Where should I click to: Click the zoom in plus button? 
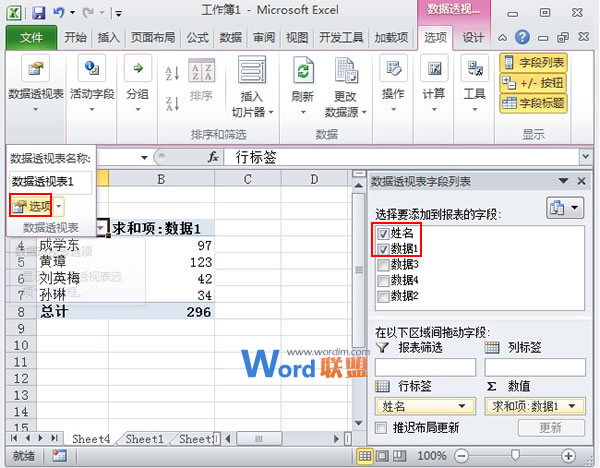(568, 456)
